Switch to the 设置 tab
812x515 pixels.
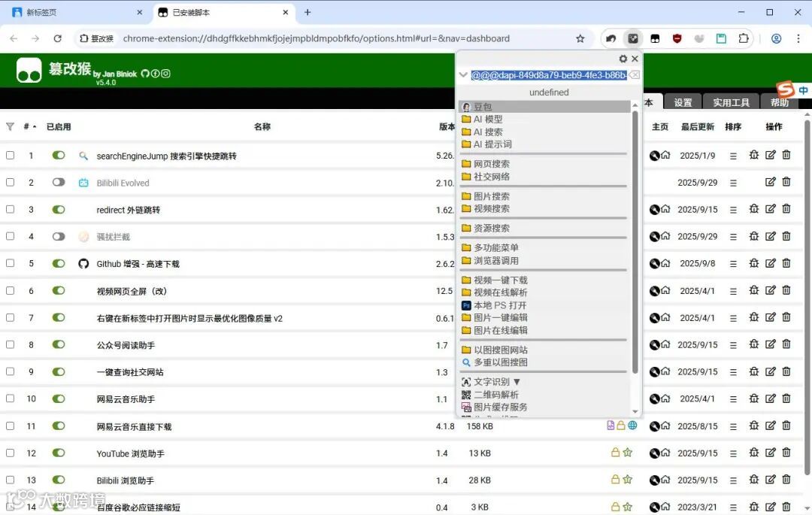tap(683, 102)
